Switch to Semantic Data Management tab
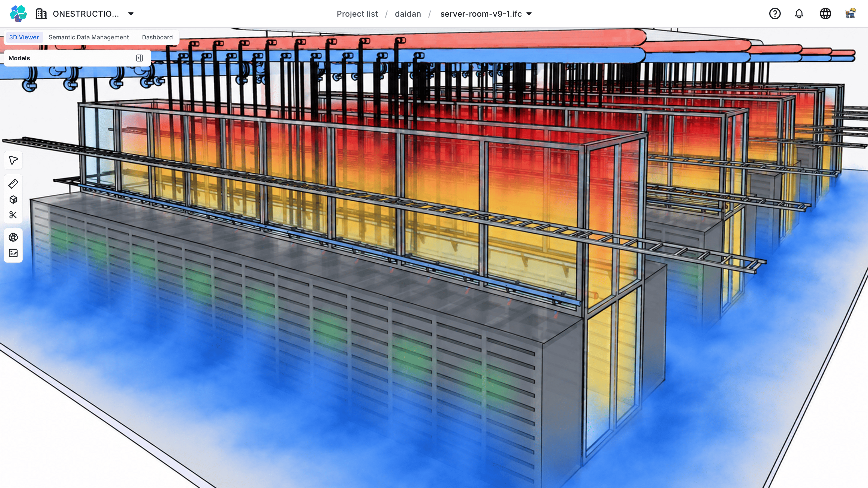The image size is (868, 488). (89, 37)
